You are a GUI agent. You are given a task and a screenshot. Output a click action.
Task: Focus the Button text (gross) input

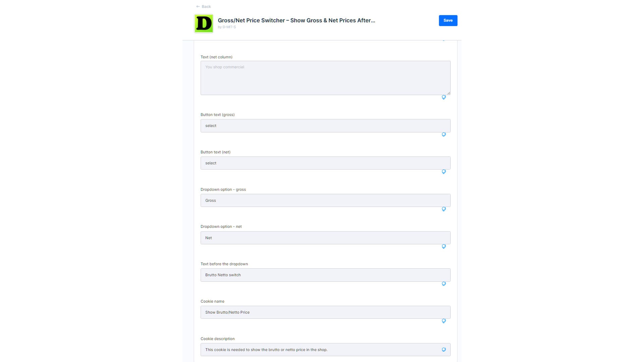click(325, 126)
